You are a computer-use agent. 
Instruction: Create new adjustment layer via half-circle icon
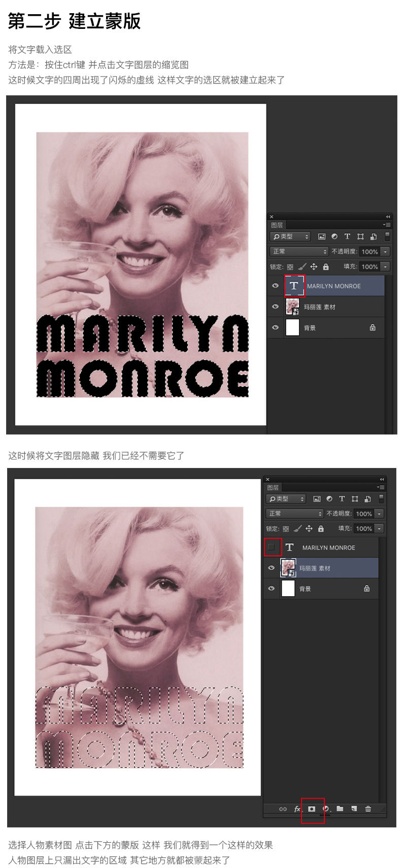click(326, 809)
